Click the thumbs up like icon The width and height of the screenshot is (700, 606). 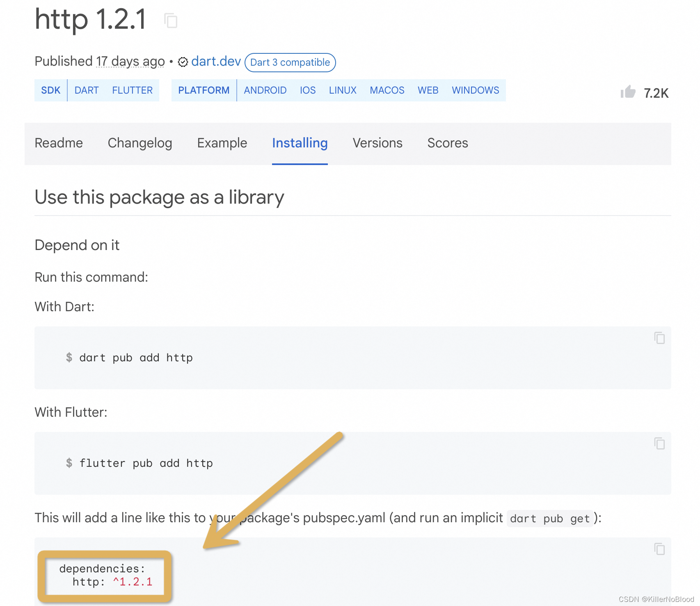628,92
